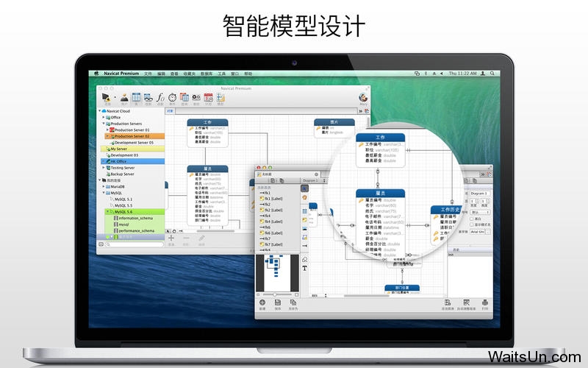Image resolution: width=588 pixels, height=368 pixels.
Task: Select HK Office connection
Action: (132, 161)
